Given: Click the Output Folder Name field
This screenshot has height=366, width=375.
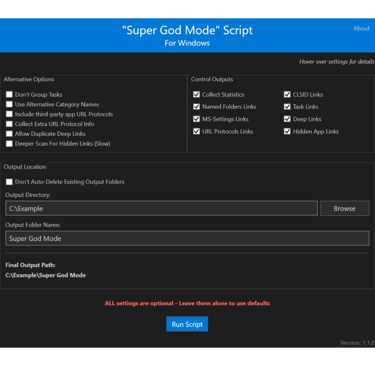Looking at the screenshot, I should pyautogui.click(x=187, y=238).
